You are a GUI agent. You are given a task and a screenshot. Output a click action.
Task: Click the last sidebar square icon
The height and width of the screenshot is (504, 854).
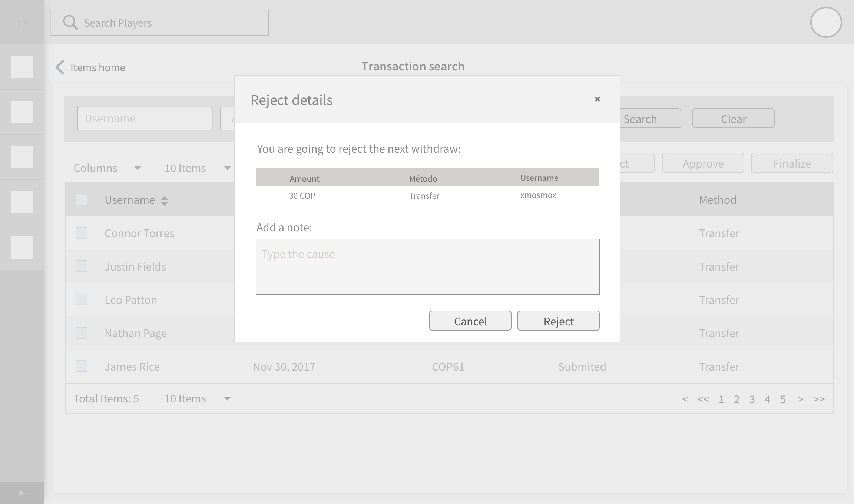[x=22, y=248]
